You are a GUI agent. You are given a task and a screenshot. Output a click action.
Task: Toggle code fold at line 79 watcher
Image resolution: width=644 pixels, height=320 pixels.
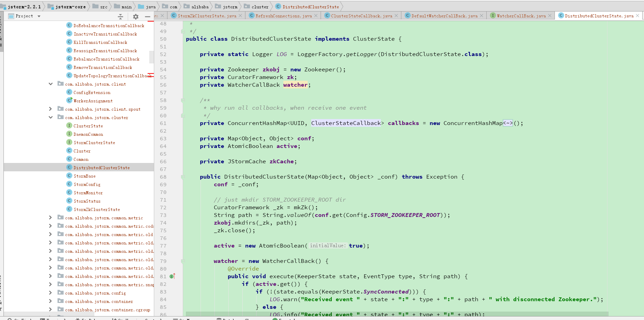click(x=183, y=261)
